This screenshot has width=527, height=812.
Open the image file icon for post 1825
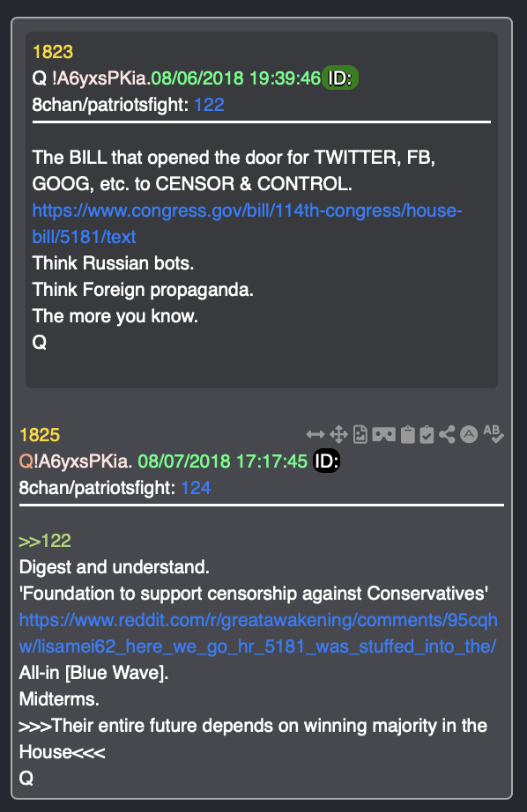360,434
